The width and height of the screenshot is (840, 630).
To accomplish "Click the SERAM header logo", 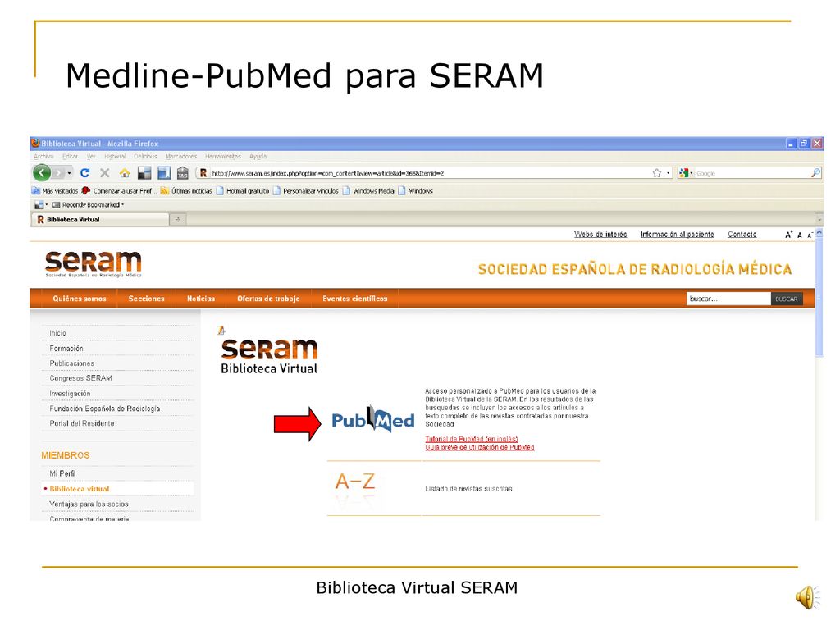I will (x=94, y=263).
